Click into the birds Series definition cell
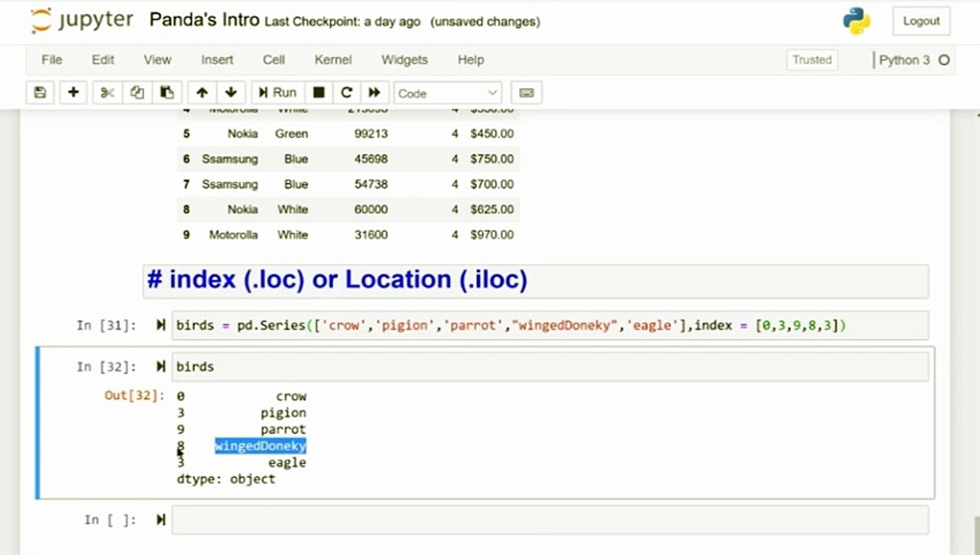980x555 pixels. 550,325
